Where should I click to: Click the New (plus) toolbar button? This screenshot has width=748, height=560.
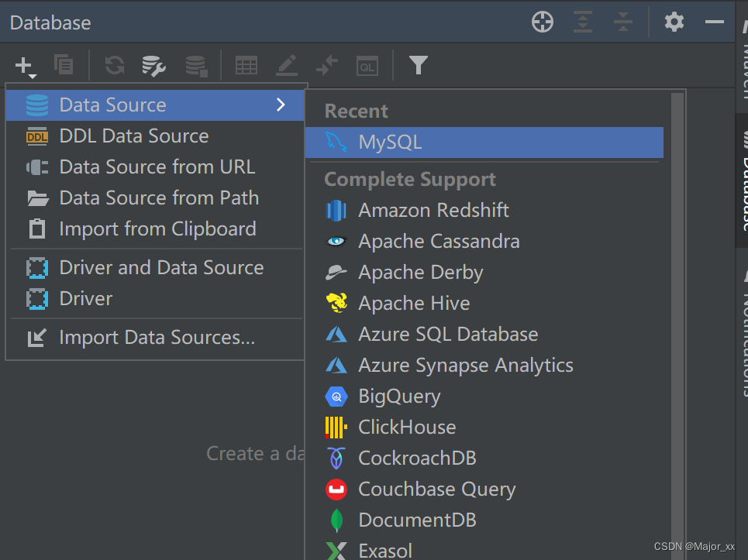(25, 67)
